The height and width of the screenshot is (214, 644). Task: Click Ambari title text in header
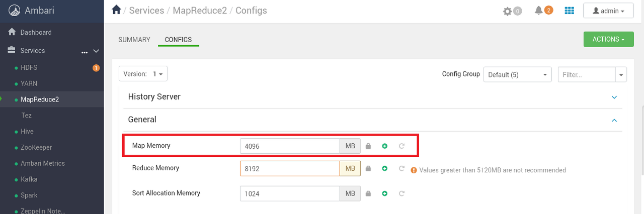tap(40, 10)
